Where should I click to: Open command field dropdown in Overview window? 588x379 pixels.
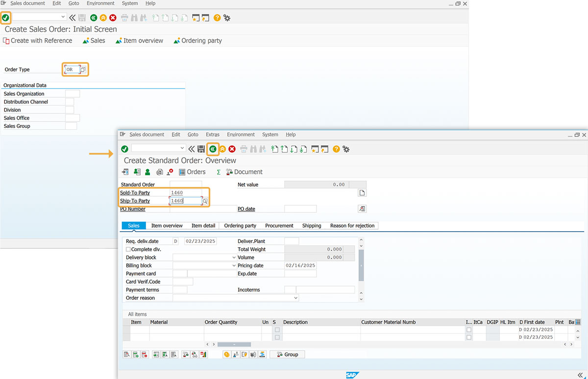click(x=182, y=148)
